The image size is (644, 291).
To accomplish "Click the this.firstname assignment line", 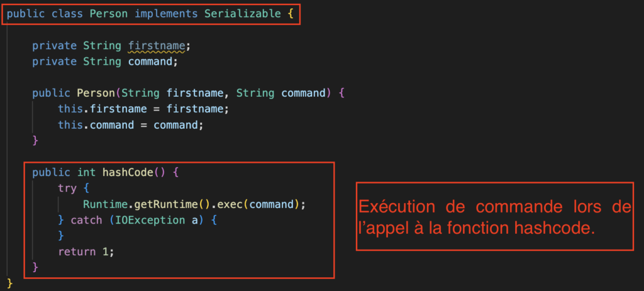I will click(x=143, y=109).
